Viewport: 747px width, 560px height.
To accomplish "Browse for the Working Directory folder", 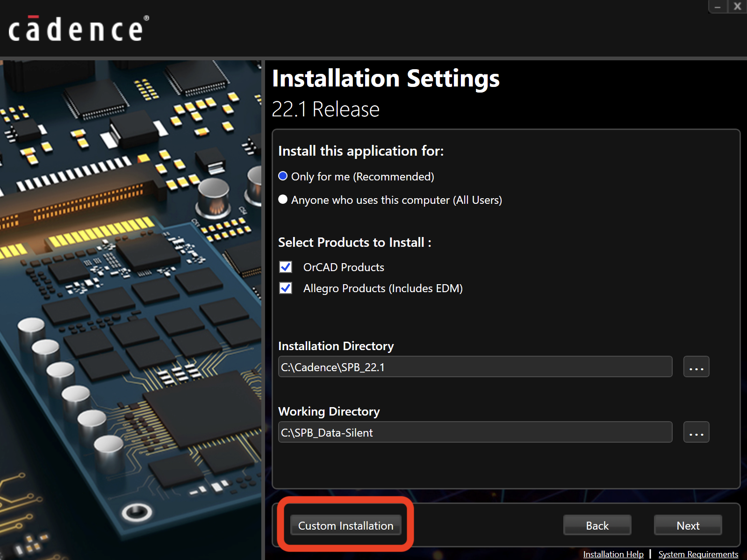I will (x=696, y=432).
